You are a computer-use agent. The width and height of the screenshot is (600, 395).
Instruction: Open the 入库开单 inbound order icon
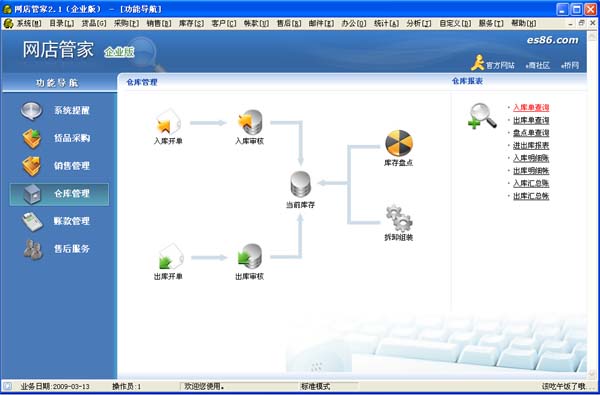click(x=168, y=122)
